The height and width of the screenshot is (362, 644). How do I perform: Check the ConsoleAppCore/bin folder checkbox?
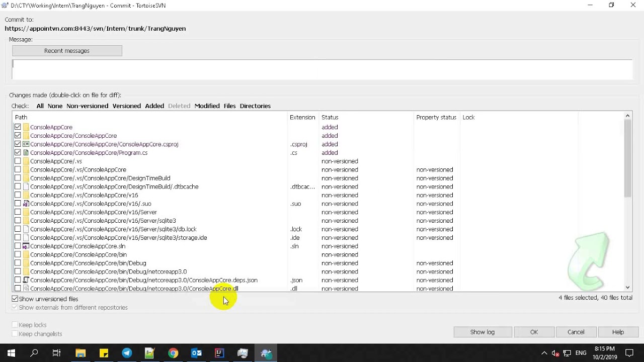click(18, 255)
